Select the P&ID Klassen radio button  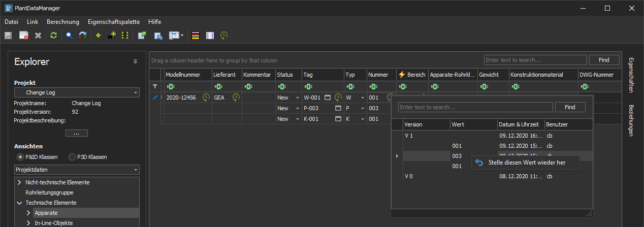click(20, 157)
